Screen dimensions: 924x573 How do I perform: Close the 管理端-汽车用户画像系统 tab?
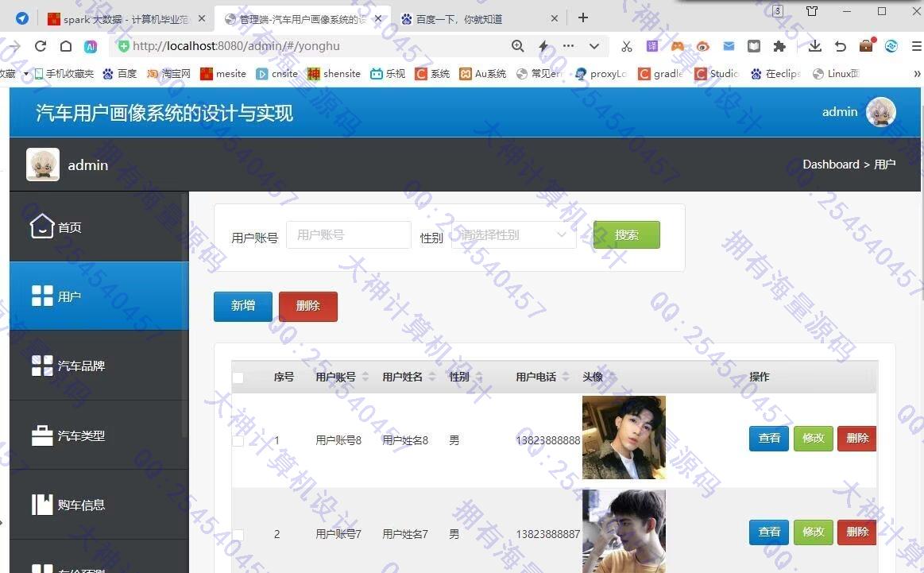tap(378, 19)
